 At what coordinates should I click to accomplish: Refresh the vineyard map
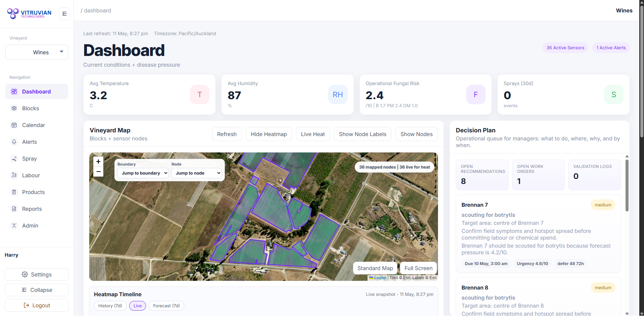point(227,134)
